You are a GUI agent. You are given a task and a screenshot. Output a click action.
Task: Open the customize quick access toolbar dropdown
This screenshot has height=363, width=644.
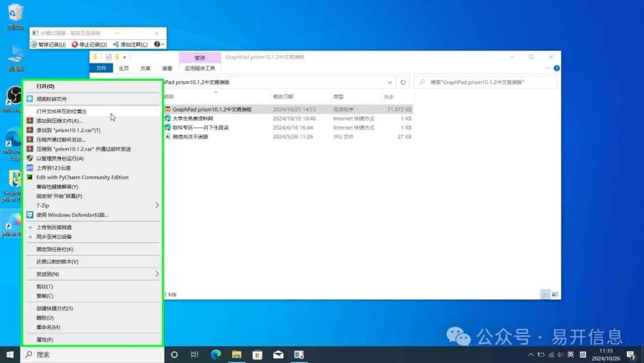click(125, 57)
